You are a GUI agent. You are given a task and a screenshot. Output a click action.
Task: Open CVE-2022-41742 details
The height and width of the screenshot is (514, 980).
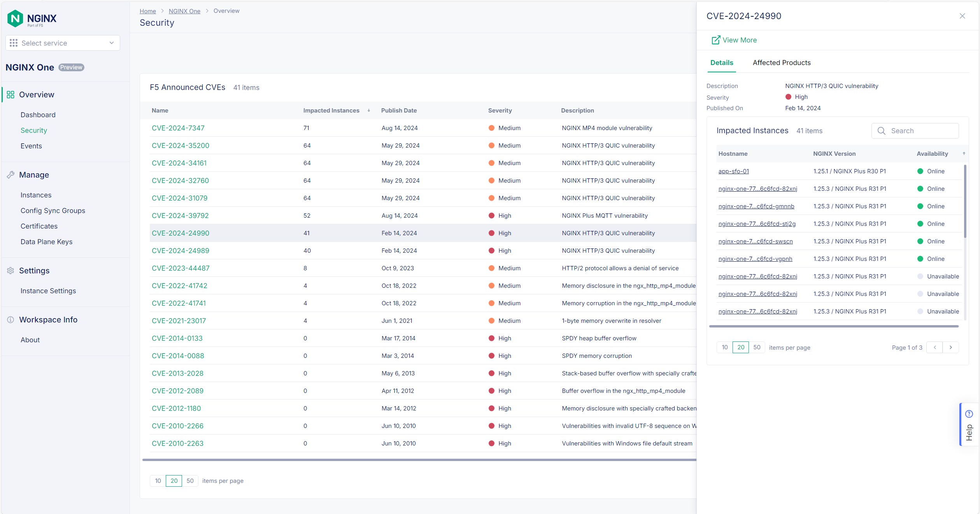[x=179, y=286]
